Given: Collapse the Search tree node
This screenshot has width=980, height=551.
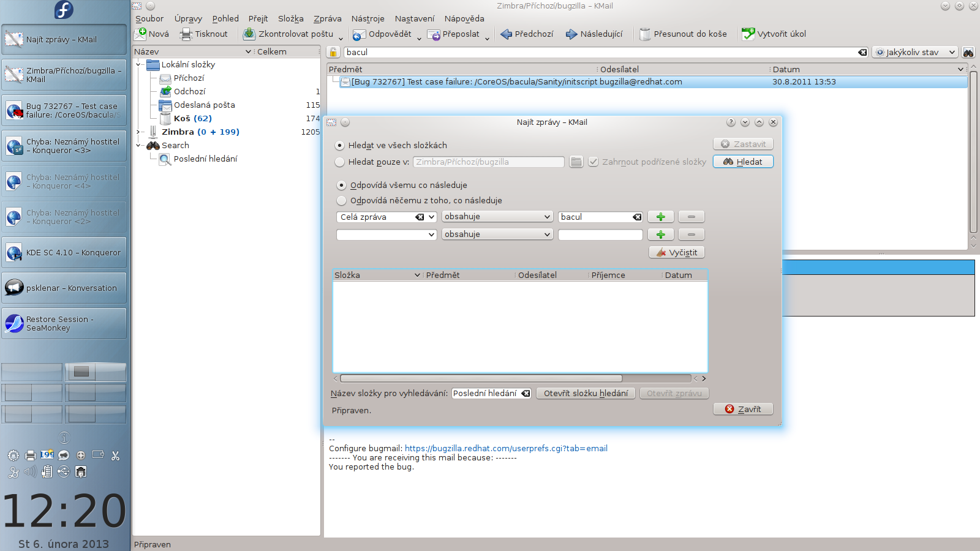Looking at the screenshot, I should click(138, 146).
